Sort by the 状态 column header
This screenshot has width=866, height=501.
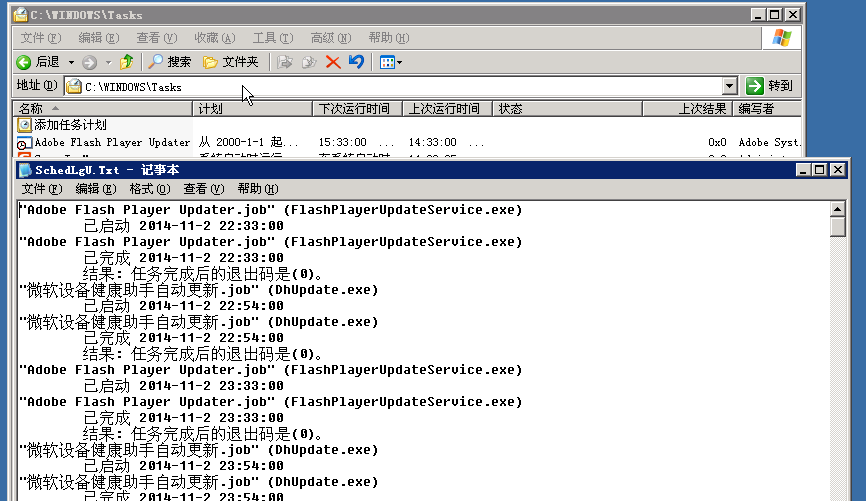pos(567,109)
